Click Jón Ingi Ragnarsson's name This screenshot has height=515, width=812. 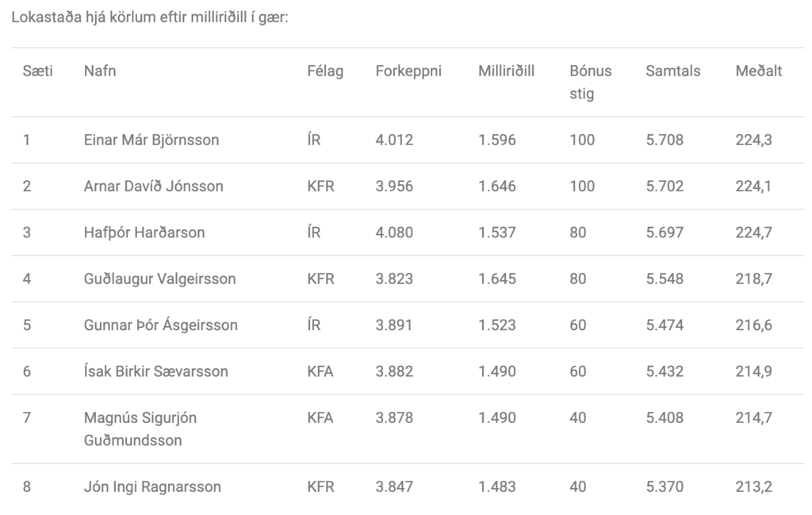152,487
